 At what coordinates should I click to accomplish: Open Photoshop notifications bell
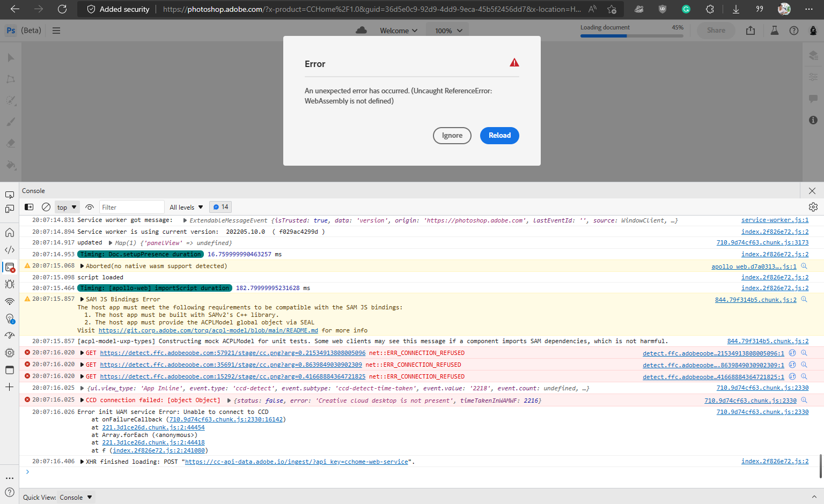point(813,31)
